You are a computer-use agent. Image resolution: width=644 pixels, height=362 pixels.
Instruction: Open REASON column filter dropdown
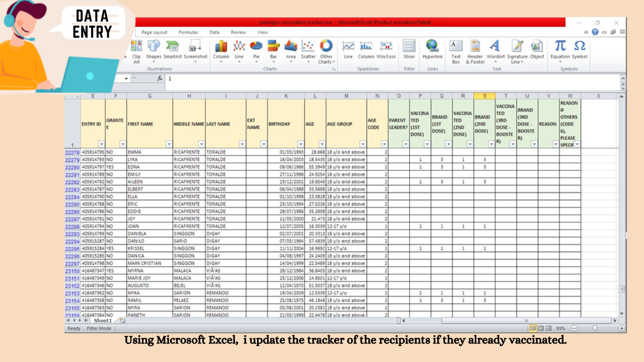tap(555, 144)
